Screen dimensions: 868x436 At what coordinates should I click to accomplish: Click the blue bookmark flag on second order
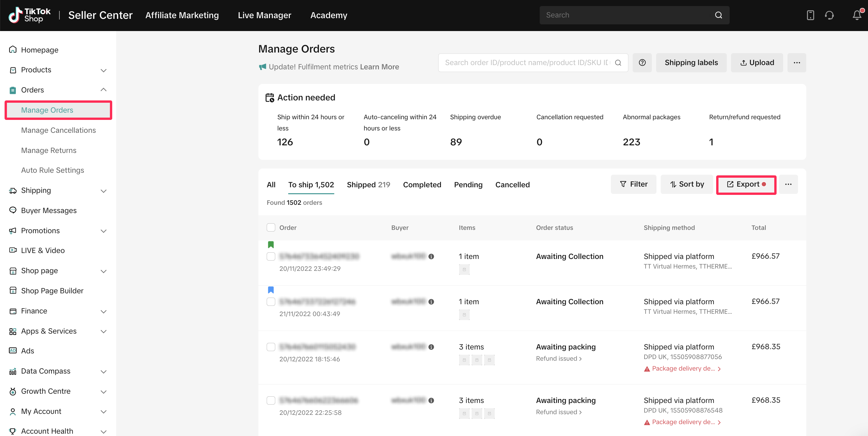(271, 290)
